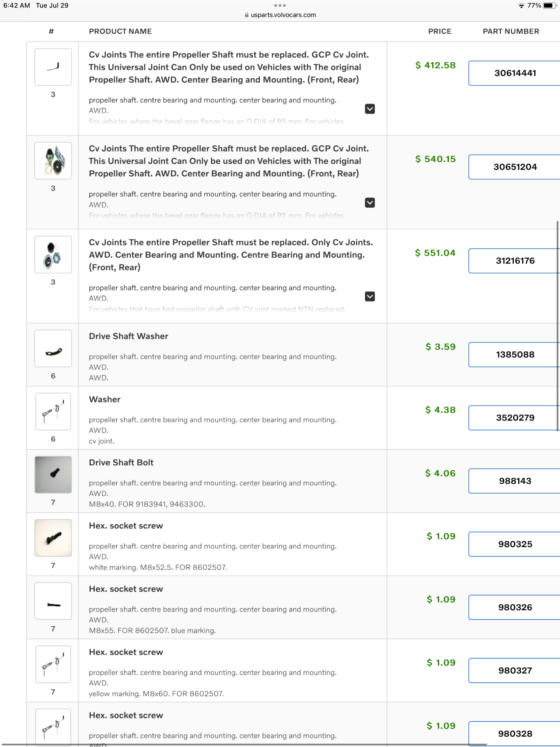View thumbnail for Hex socket screw 980326
Viewport: 560px width, 747px height.
point(53,601)
